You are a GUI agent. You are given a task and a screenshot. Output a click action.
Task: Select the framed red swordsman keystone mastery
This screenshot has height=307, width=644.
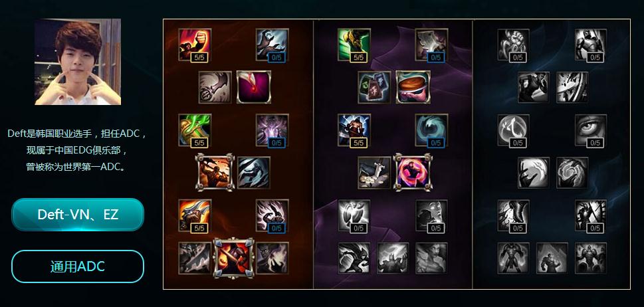234,258
